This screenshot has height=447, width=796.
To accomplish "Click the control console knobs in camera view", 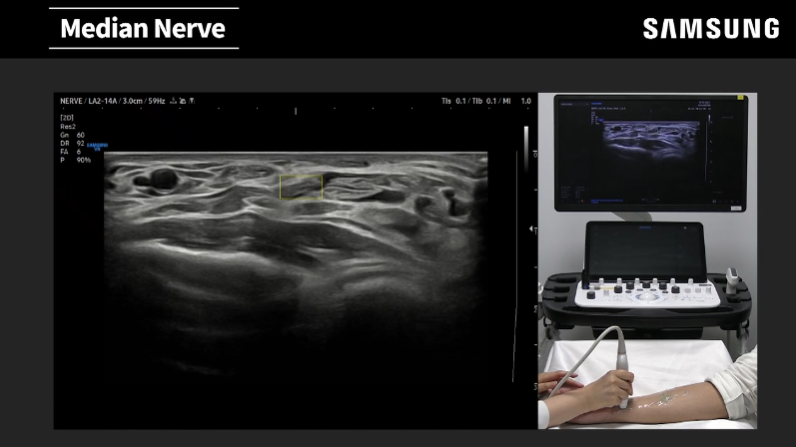I will (x=647, y=293).
